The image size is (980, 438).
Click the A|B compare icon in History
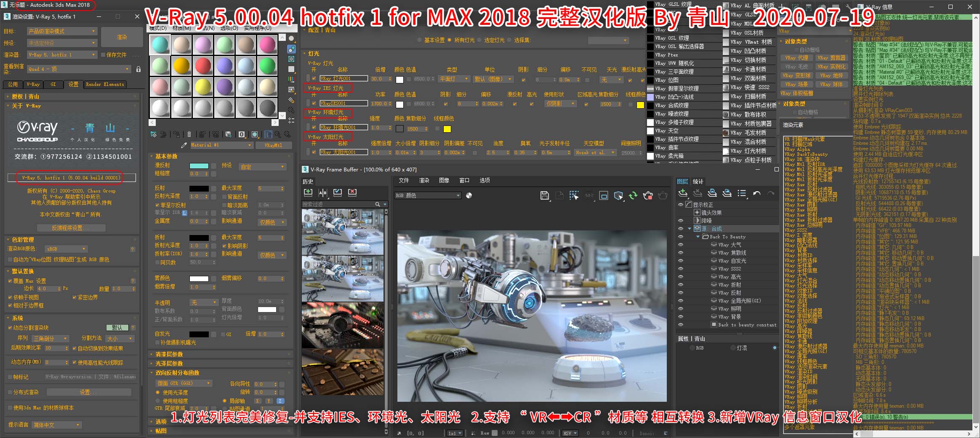323,192
